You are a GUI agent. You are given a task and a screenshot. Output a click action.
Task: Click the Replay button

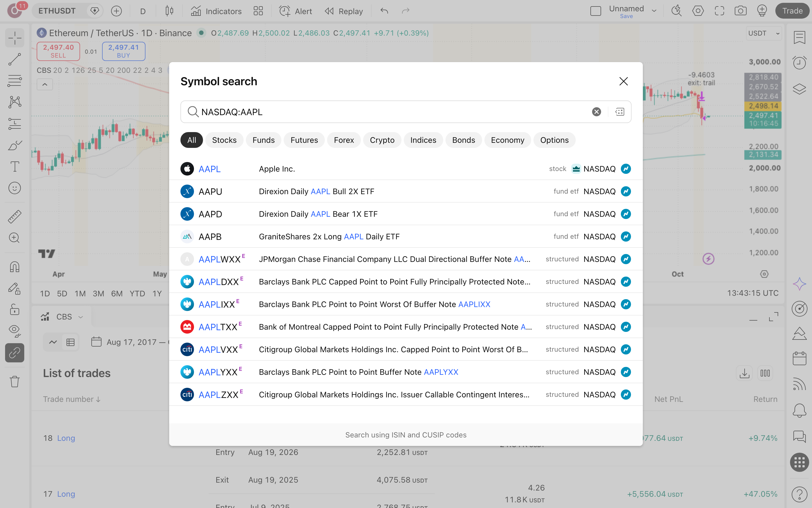point(344,11)
